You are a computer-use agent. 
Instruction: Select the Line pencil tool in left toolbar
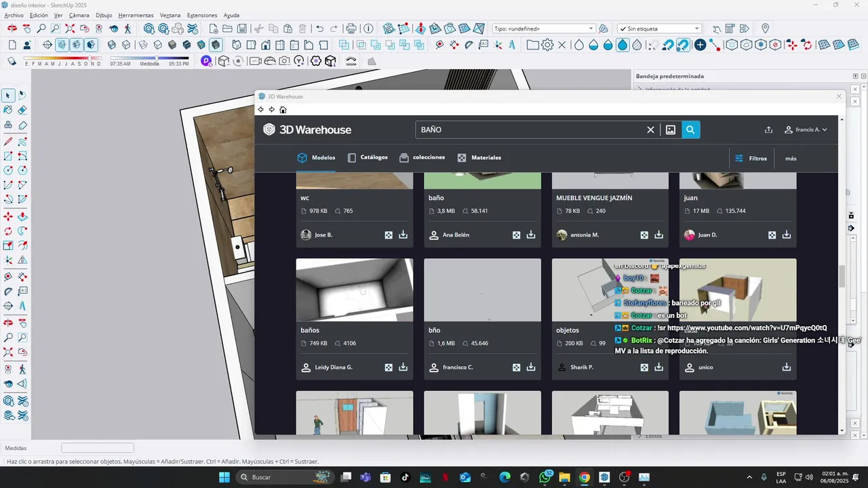[x=8, y=142]
